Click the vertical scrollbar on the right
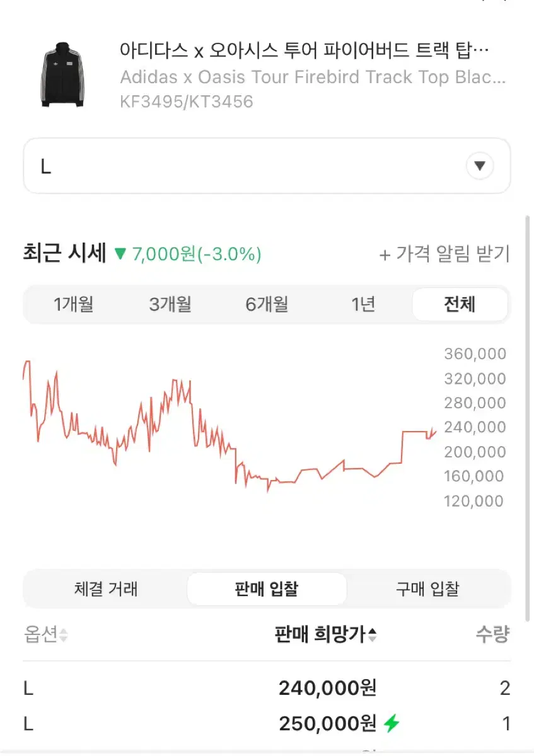The height and width of the screenshot is (756, 534). pyautogui.click(x=528, y=419)
